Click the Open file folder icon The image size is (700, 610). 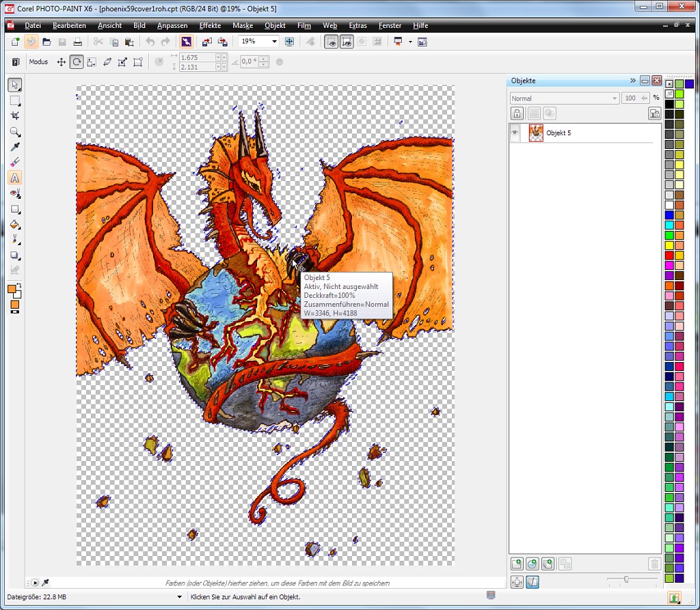[46, 42]
